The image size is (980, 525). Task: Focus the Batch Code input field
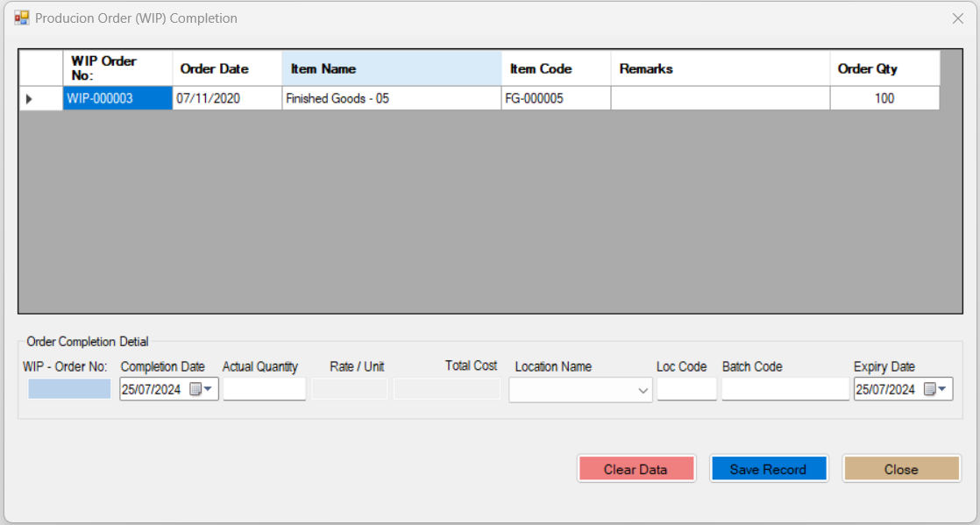(x=785, y=389)
